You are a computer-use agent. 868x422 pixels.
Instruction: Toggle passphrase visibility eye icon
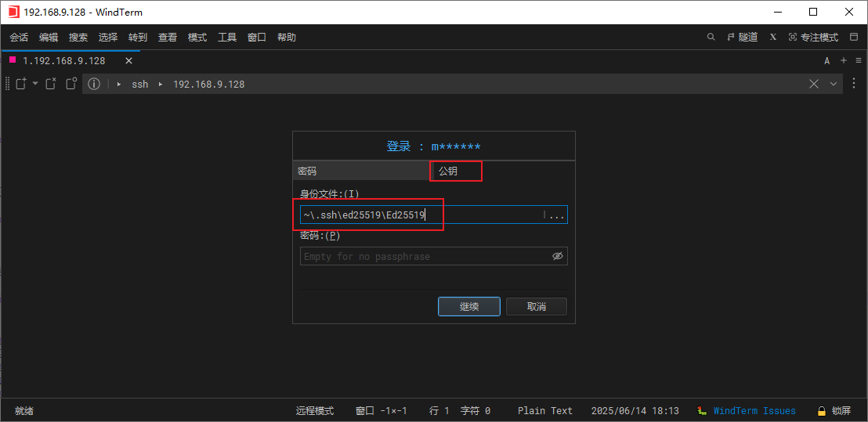[558, 256]
